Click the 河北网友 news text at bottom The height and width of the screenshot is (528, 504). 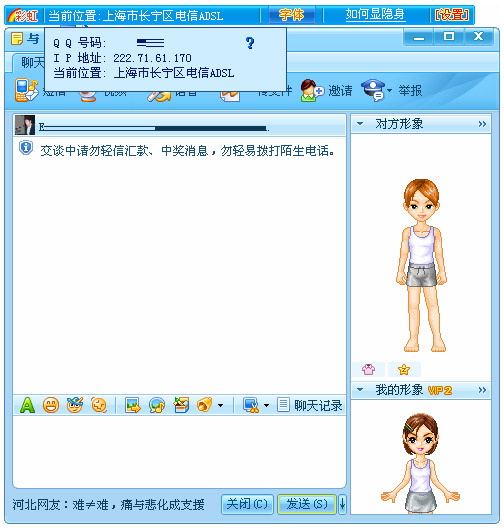108,505
